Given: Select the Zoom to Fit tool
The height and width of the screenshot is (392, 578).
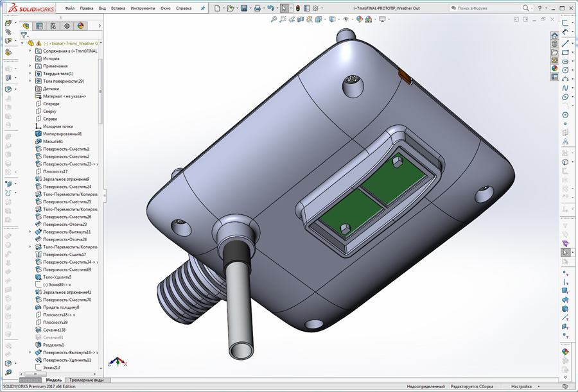Looking at the screenshot, I should [274, 20].
